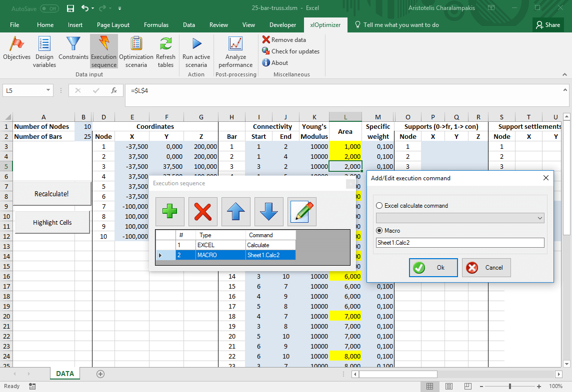Viewport: 572px width, 392px height.
Task: Toggle the AutoSave switch
Action: click(x=49, y=8)
